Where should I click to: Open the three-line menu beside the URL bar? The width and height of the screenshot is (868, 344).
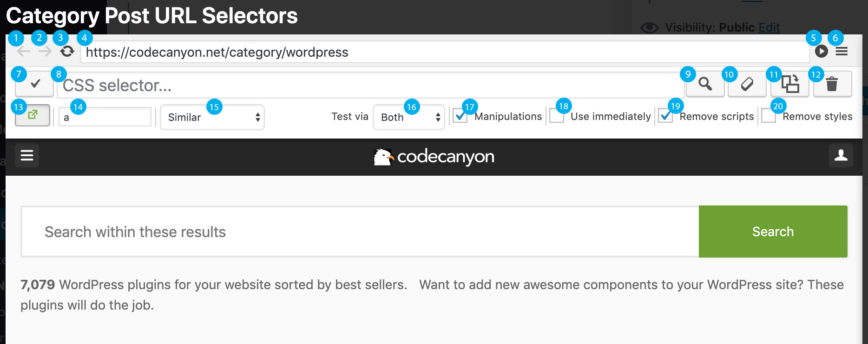842,51
